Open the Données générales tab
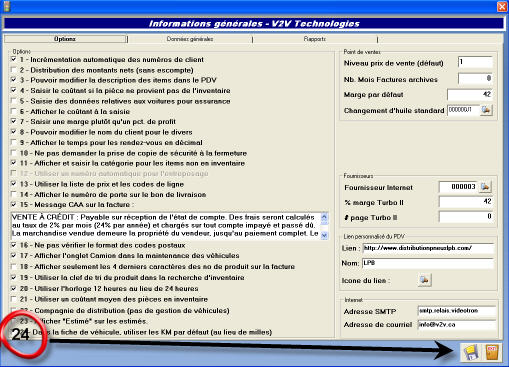Viewport: 509px width, 367px height. (190, 39)
